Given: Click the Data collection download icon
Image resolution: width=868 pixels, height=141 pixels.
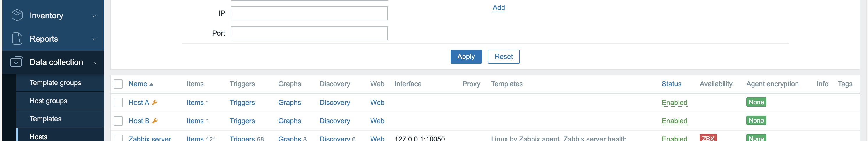Looking at the screenshot, I should (x=17, y=62).
